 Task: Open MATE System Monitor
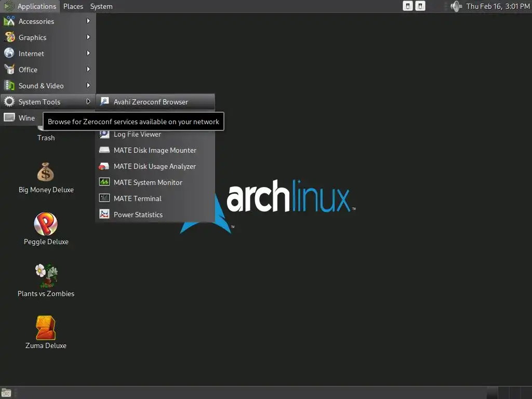(155, 182)
